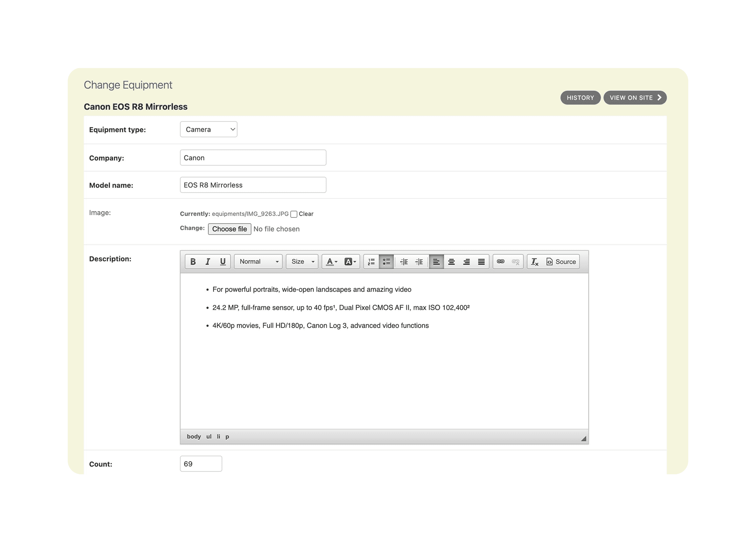Image resolution: width=756 pixels, height=542 pixels.
Task: Select the li element in path bar
Action: [x=218, y=437]
